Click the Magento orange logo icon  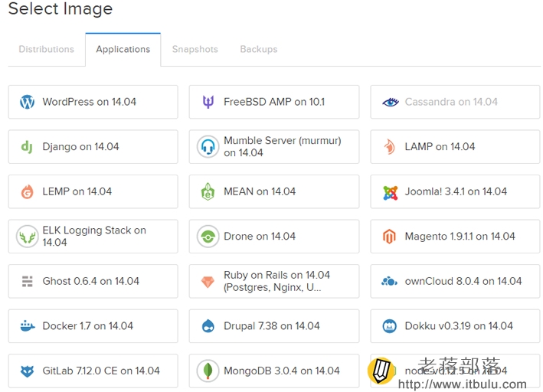[x=389, y=236]
